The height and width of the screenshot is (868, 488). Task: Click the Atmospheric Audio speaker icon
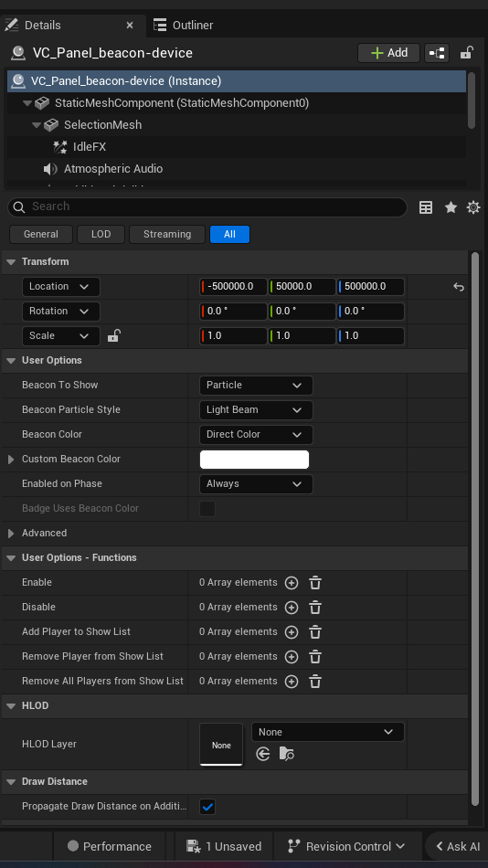coord(50,169)
